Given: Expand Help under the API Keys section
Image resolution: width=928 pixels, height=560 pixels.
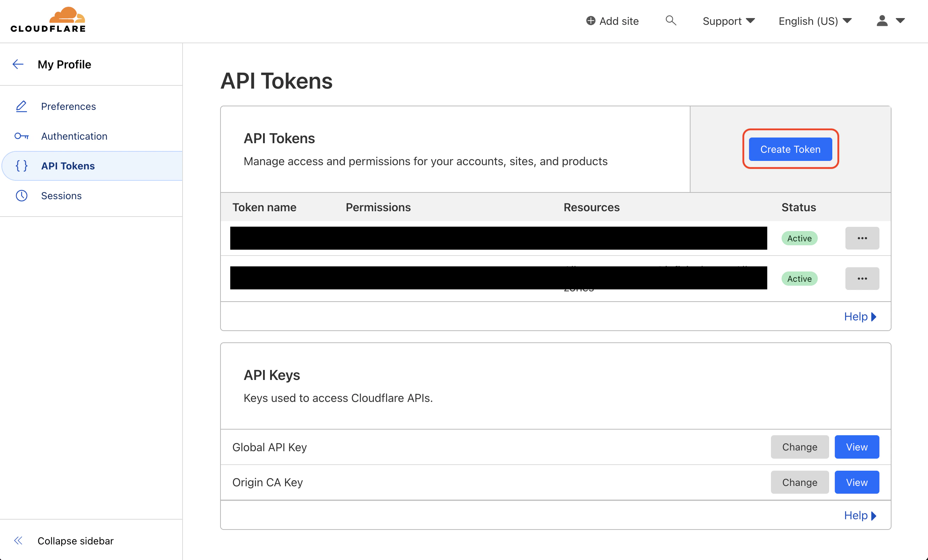Looking at the screenshot, I should click(x=860, y=515).
